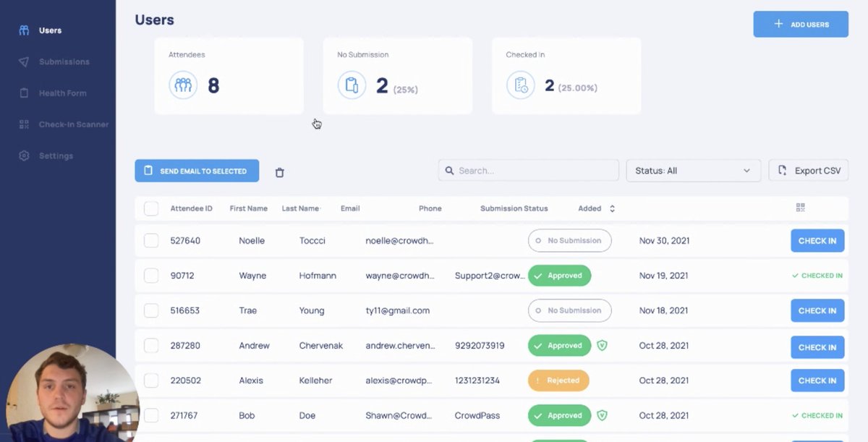Select checkbox for Wayne Hofmann

point(151,276)
